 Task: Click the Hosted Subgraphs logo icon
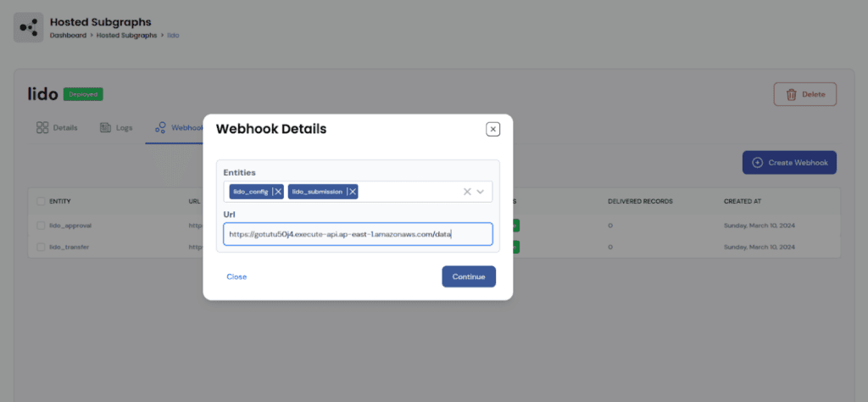(x=28, y=28)
